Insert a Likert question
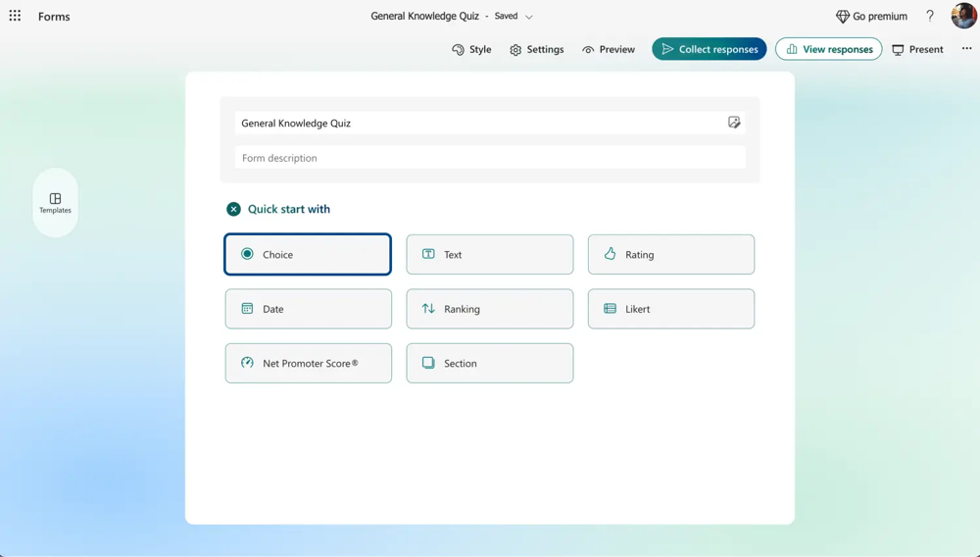 click(670, 309)
